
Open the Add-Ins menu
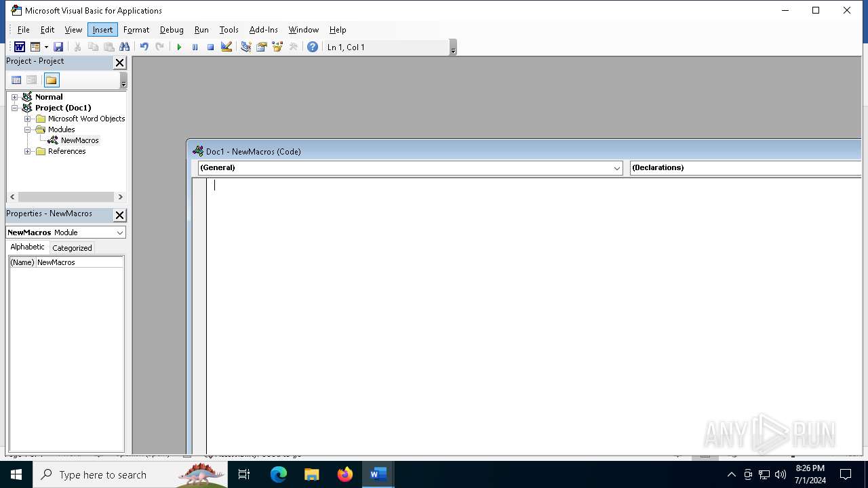coord(263,30)
